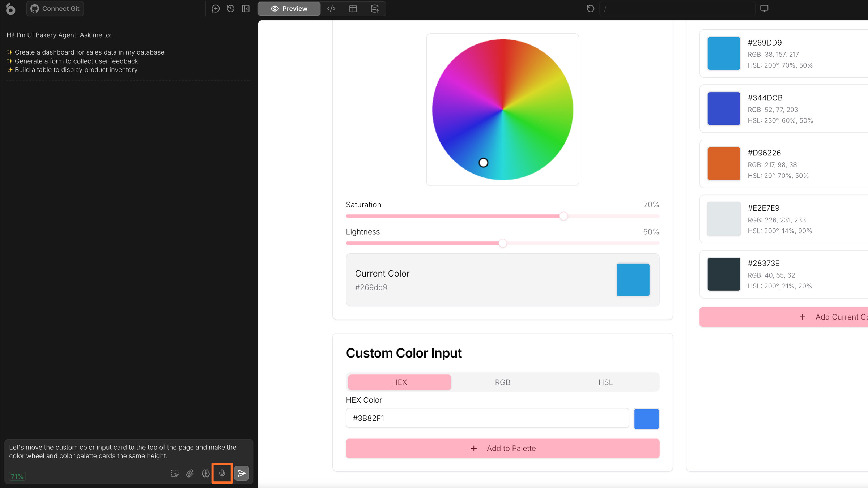The height and width of the screenshot is (488, 868).
Task: Open the code view tab
Action: [x=331, y=9]
